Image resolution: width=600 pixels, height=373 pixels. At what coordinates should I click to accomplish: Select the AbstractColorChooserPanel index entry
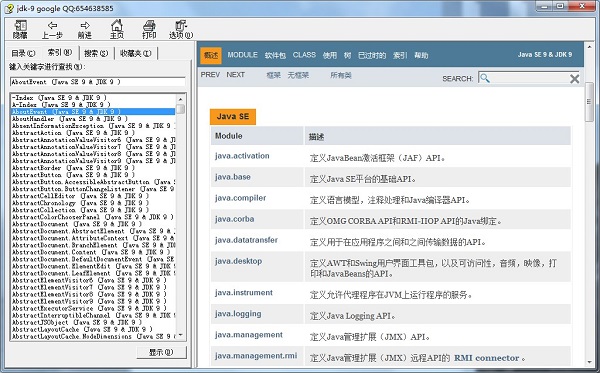pyautogui.click(x=92, y=217)
